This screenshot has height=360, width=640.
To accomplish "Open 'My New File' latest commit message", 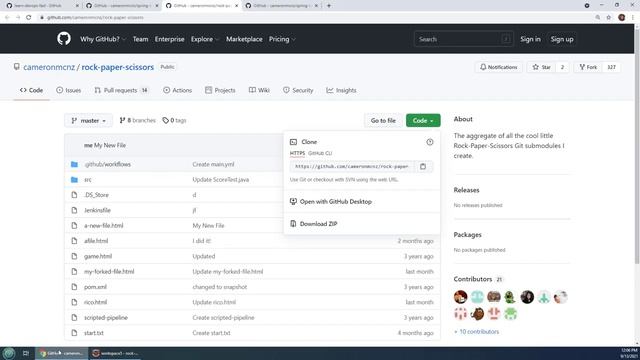I will click(x=110, y=145).
